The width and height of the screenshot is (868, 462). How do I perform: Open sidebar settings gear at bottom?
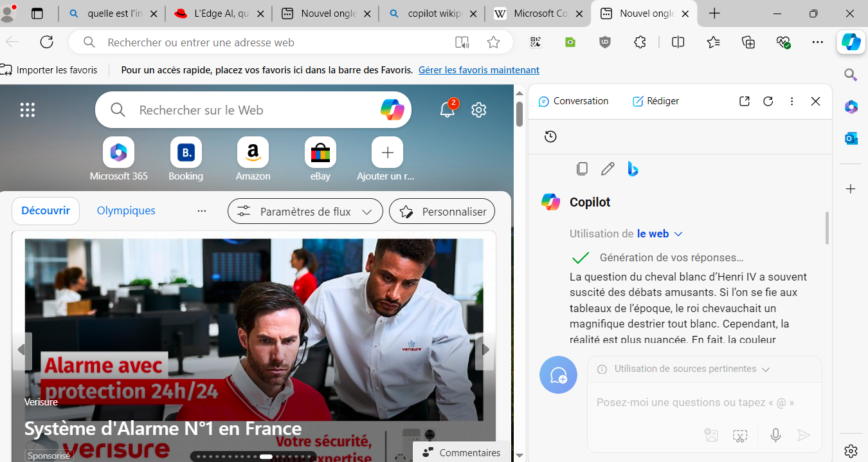click(851, 450)
